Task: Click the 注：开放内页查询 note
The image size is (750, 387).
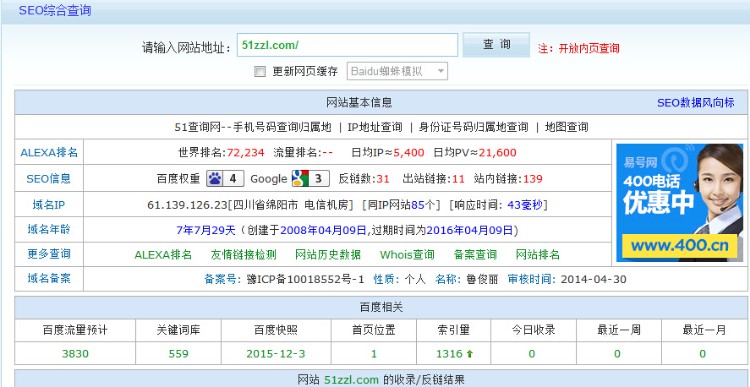Action: click(x=579, y=48)
